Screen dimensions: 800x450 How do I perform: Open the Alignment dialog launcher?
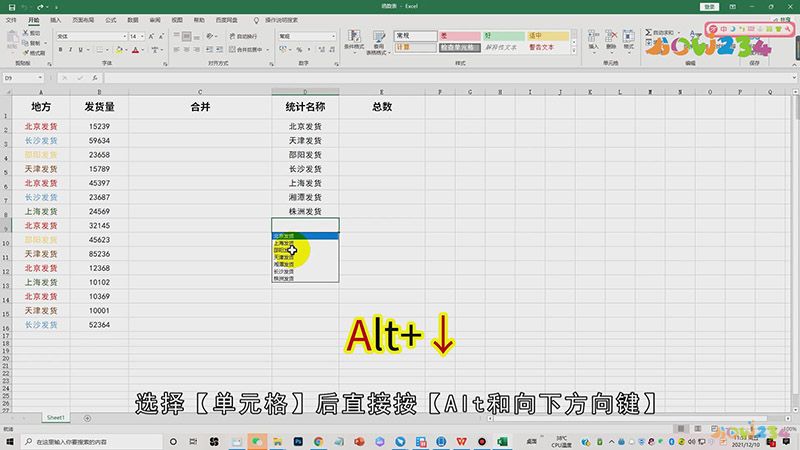271,64
